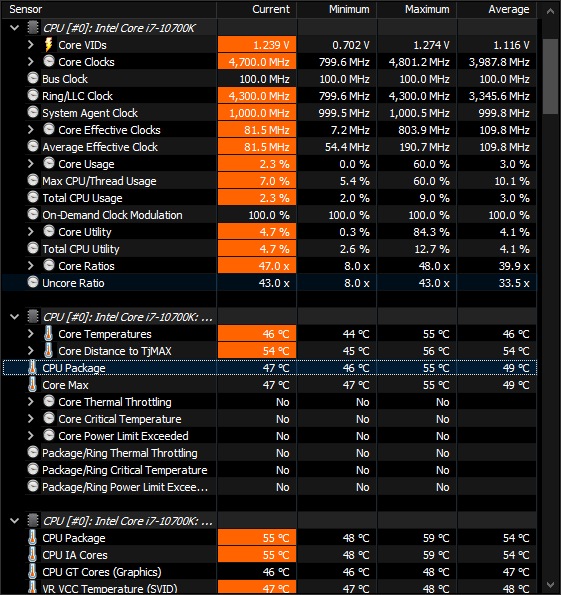The height and width of the screenshot is (595, 561).
Task: Expand the Core Utility row
Action: point(31,232)
